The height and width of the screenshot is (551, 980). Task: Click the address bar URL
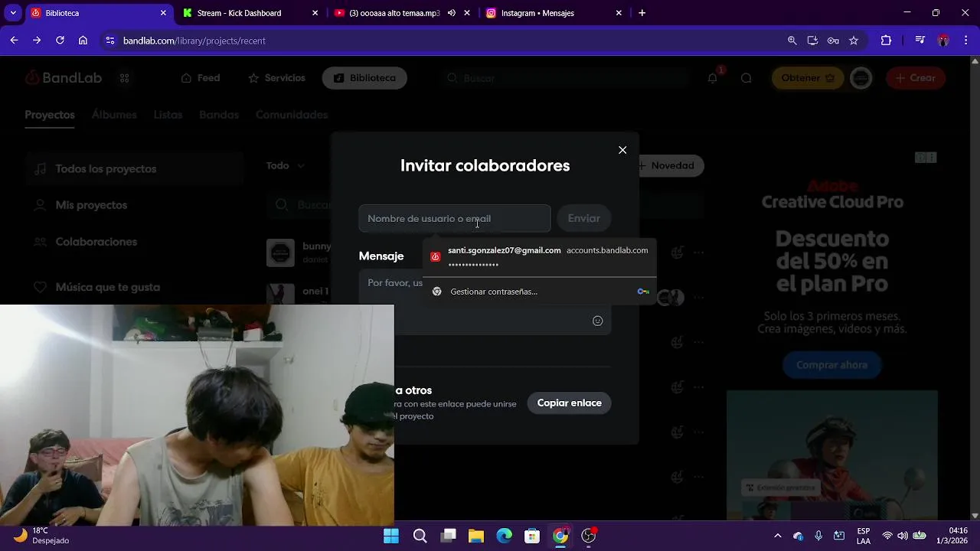pos(194,41)
